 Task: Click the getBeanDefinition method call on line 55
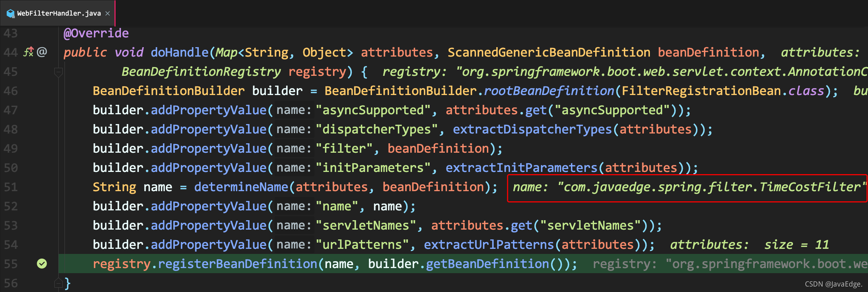click(x=488, y=264)
